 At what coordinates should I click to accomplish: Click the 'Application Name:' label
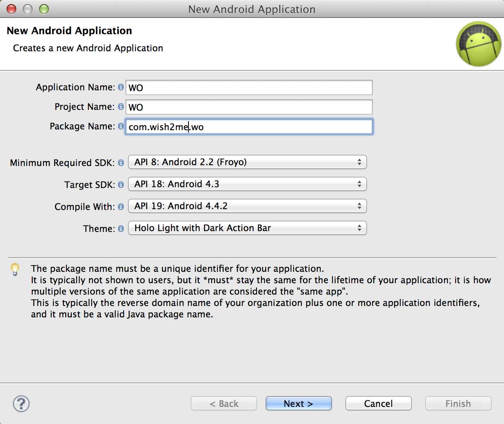point(75,87)
